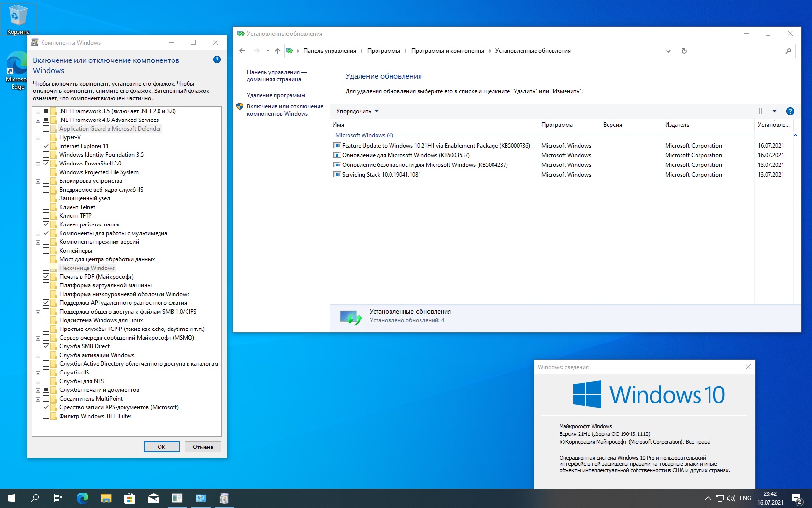Click the refresh button beside the address bar

(x=684, y=51)
